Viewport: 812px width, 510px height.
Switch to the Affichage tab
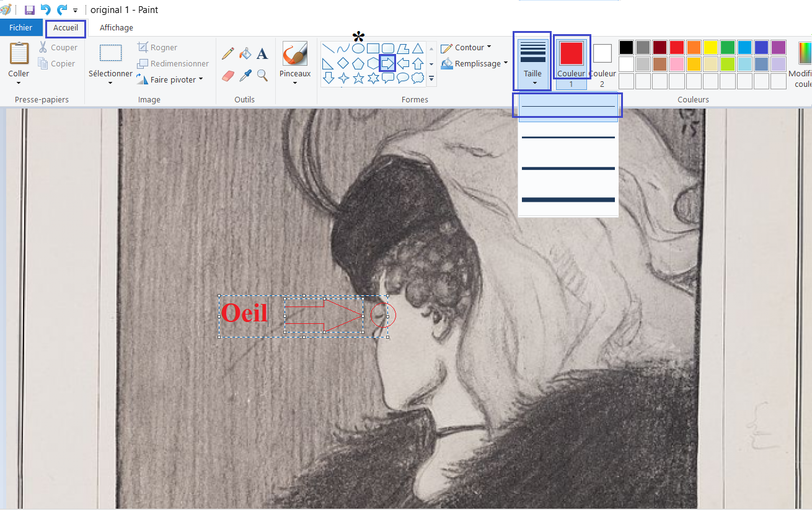point(117,27)
